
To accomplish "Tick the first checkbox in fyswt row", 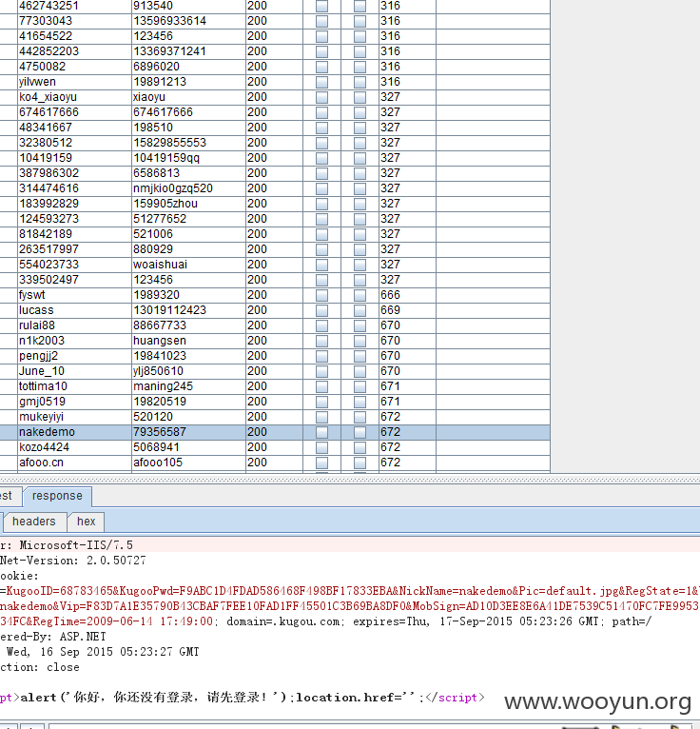I will pyautogui.click(x=321, y=295).
